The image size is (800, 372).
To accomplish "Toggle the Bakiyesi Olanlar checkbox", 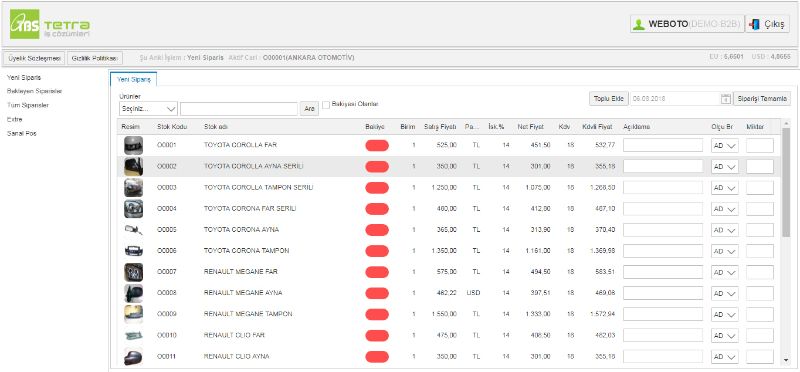I will pyautogui.click(x=327, y=105).
